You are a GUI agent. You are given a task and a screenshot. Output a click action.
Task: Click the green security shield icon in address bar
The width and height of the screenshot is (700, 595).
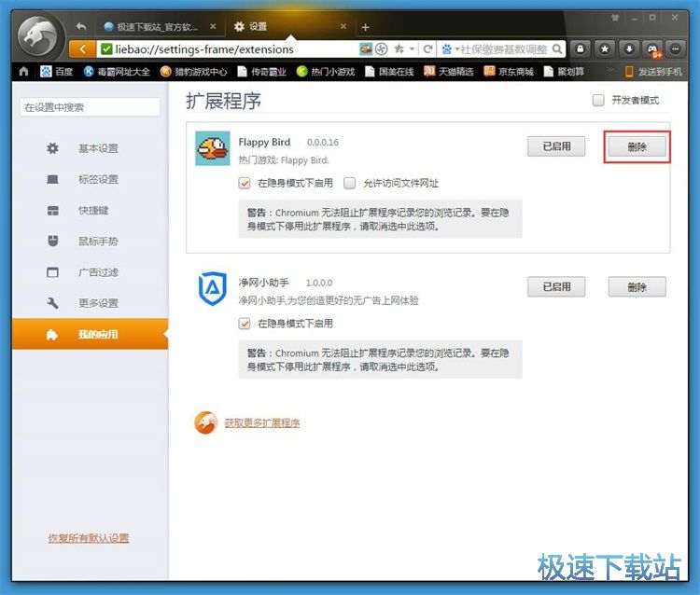pos(106,49)
